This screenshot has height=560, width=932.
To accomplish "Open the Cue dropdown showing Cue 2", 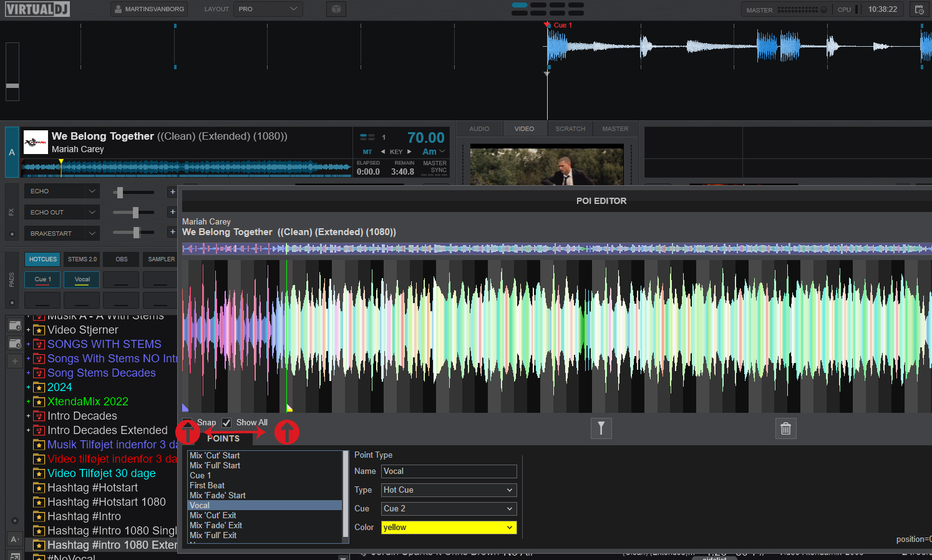I will [x=449, y=509].
